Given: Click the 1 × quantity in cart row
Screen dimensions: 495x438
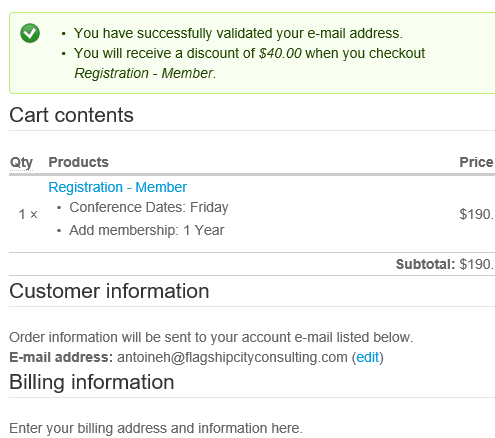Looking at the screenshot, I should [28, 214].
